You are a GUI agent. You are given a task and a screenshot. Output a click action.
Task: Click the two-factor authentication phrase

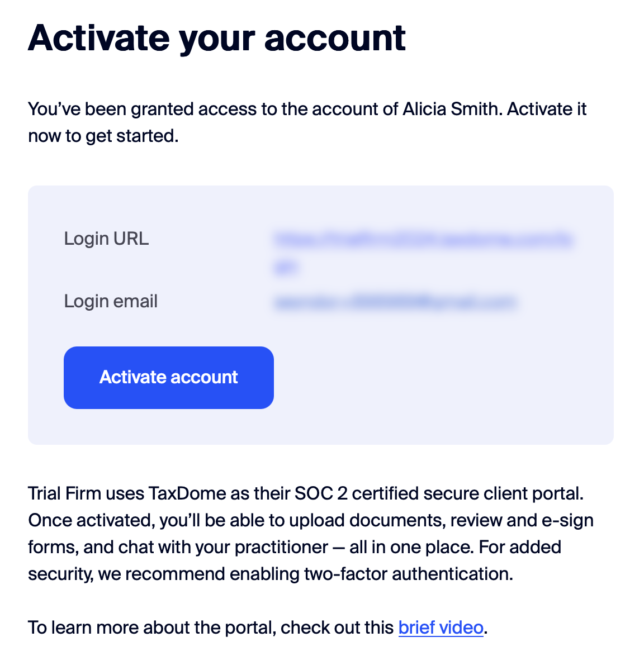[408, 574]
